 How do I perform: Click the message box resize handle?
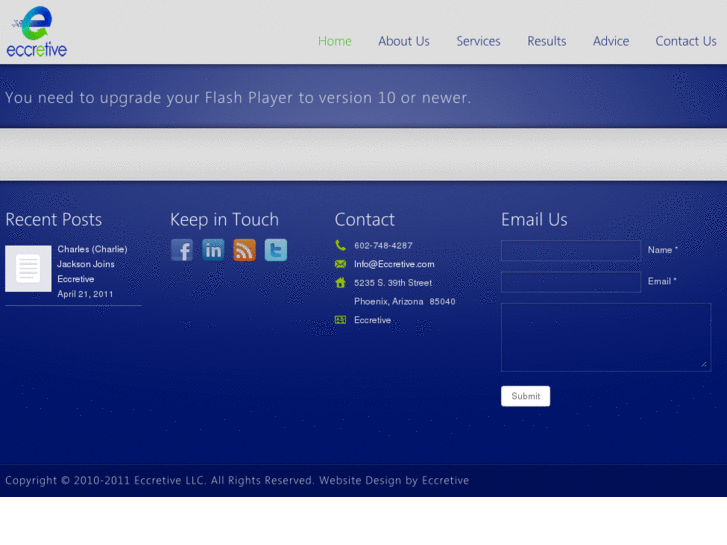(704, 365)
